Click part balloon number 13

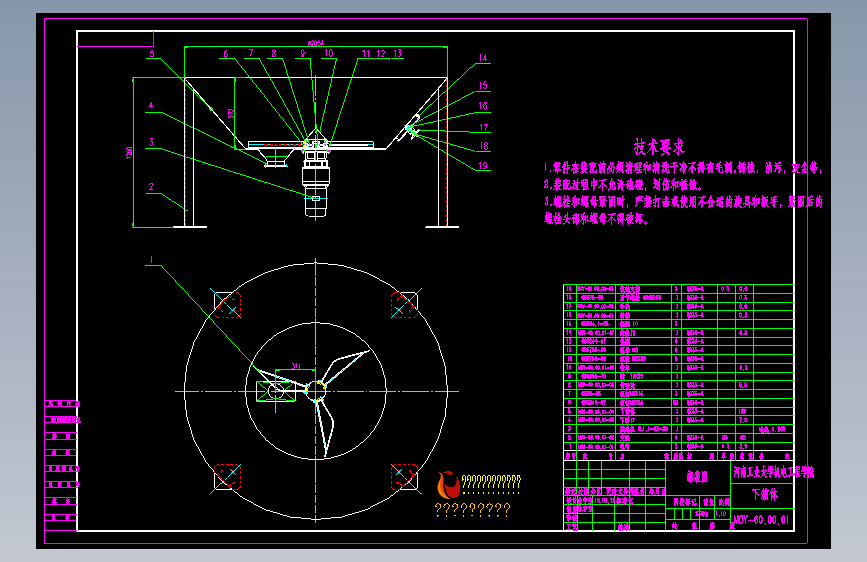pos(398,53)
